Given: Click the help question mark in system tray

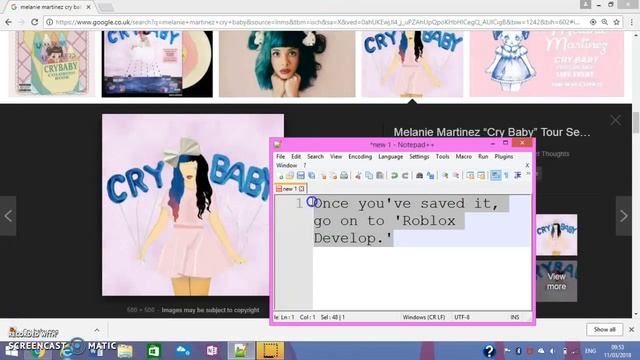Looking at the screenshot, I should 489,351.
